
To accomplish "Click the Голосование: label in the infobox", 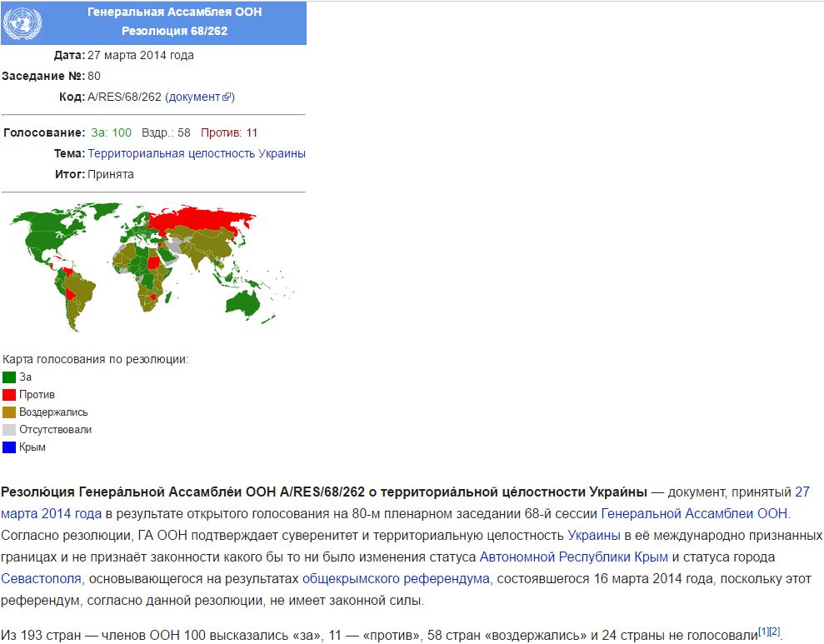I will pos(44,133).
